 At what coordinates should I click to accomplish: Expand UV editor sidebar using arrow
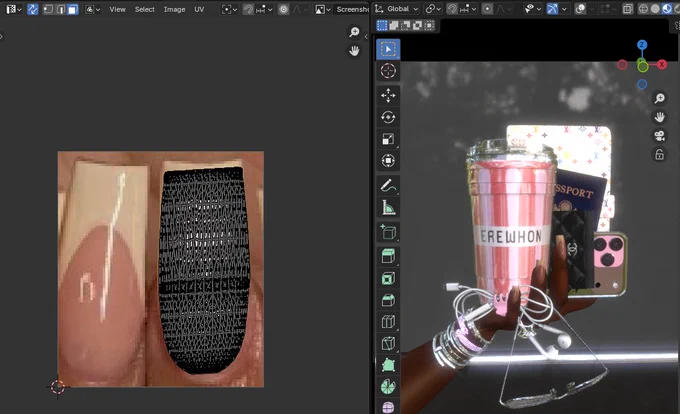point(366,37)
